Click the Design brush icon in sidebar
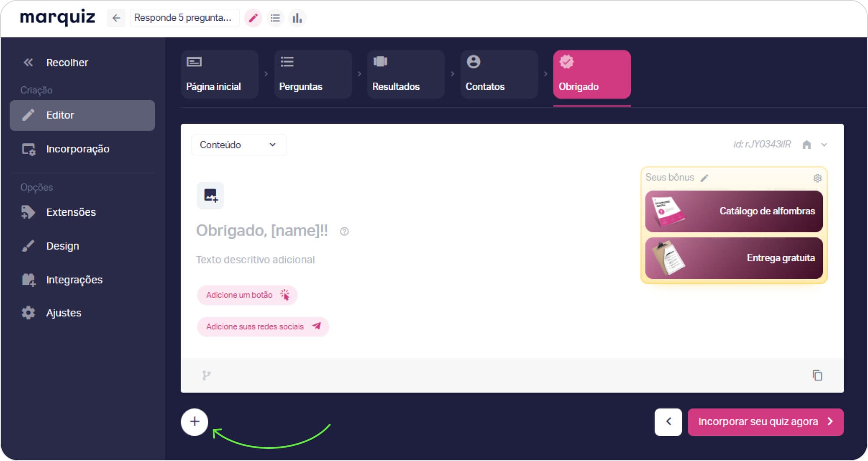Viewport: 868px width, 461px height. pos(28,246)
